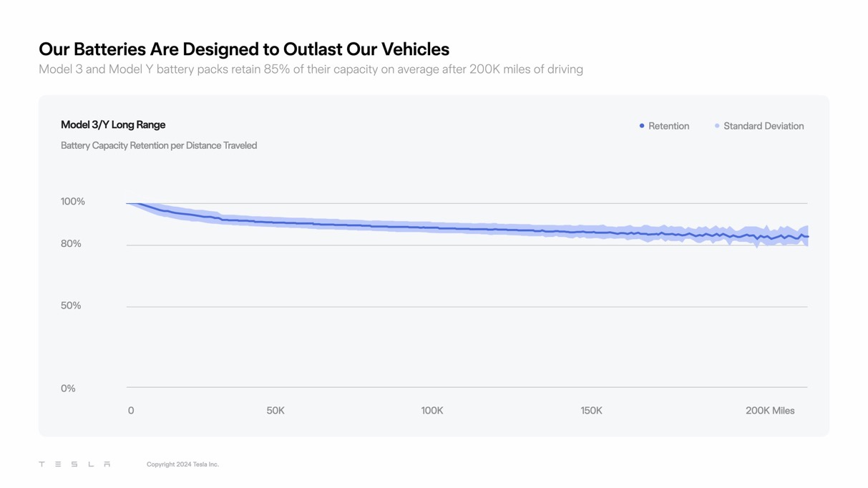
Task: Click the 80% y-axis label
Action: click(x=71, y=244)
